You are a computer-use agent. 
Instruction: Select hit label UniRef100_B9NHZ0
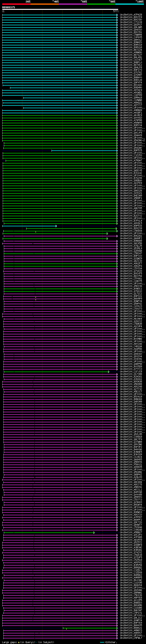coord(131,42)
